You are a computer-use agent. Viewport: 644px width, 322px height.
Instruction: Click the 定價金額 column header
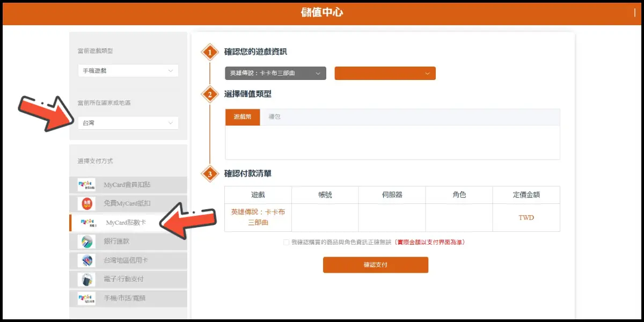[526, 195]
